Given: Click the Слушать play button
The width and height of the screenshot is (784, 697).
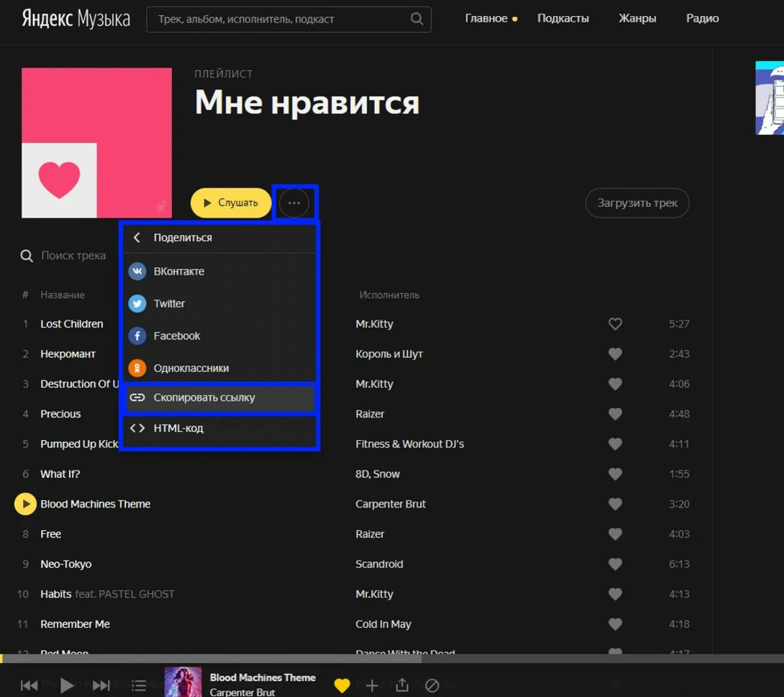Looking at the screenshot, I should click(231, 203).
